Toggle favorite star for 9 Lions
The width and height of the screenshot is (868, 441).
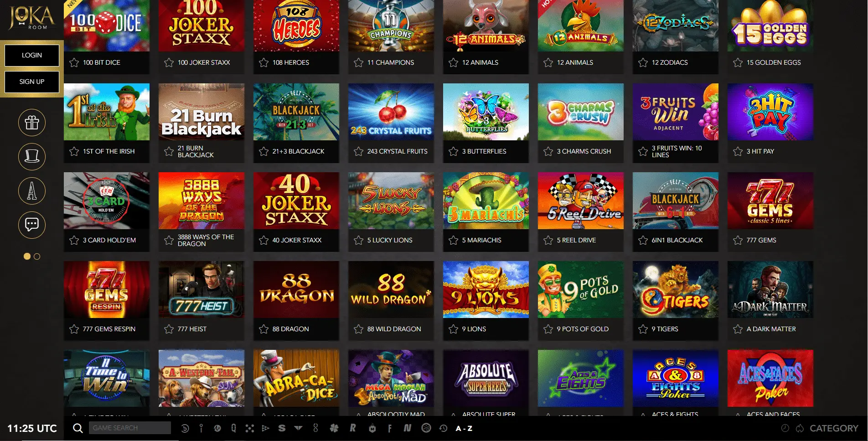(x=453, y=329)
